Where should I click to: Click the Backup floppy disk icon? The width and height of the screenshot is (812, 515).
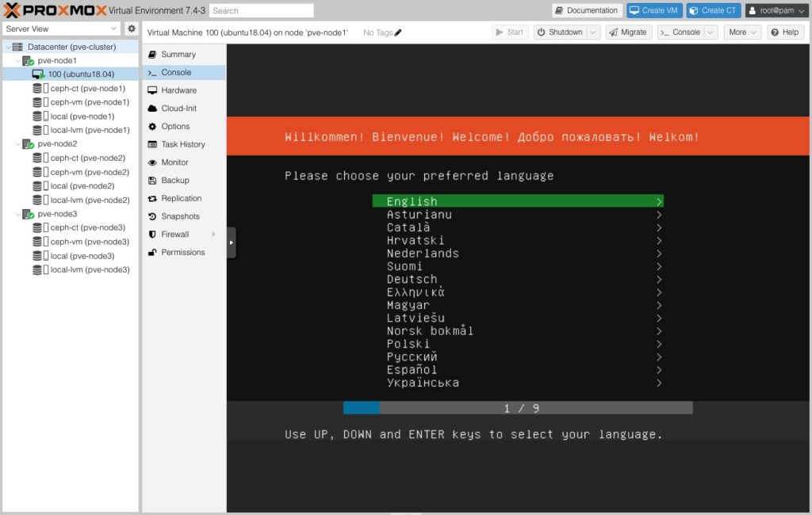[x=152, y=180]
